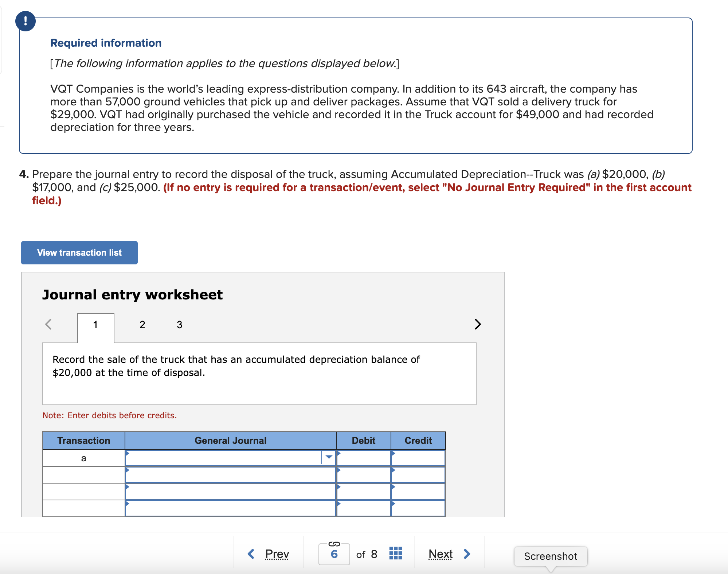Switch to worksheet tab 2
The height and width of the screenshot is (574, 728).
tap(142, 324)
